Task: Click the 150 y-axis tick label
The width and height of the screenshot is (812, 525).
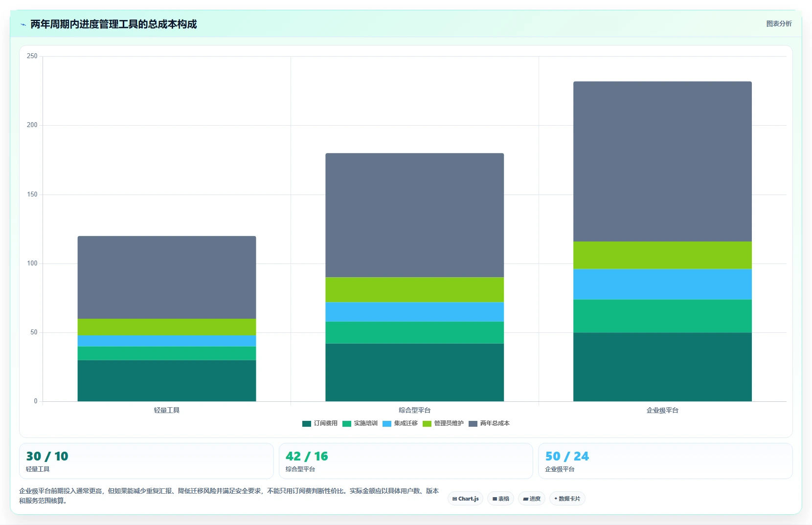Action: 32,195
